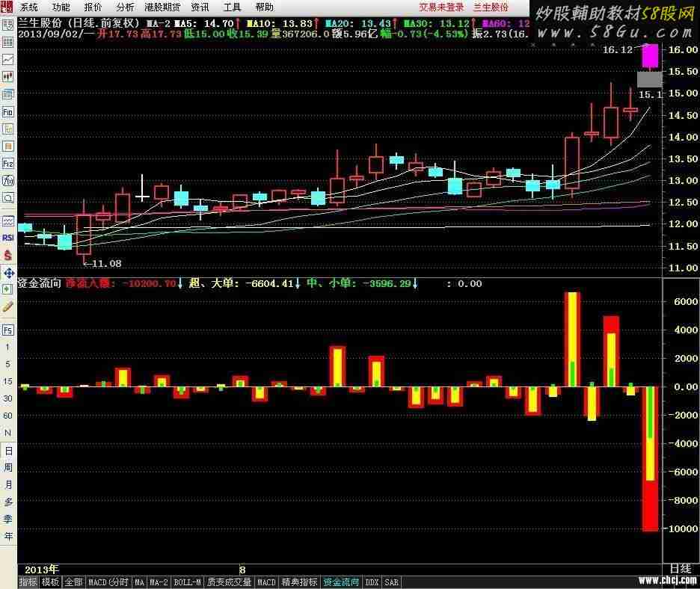The width and height of the screenshot is (700, 589).
Task: Click the tallest red fund inflow bar
Action: [x=572, y=339]
